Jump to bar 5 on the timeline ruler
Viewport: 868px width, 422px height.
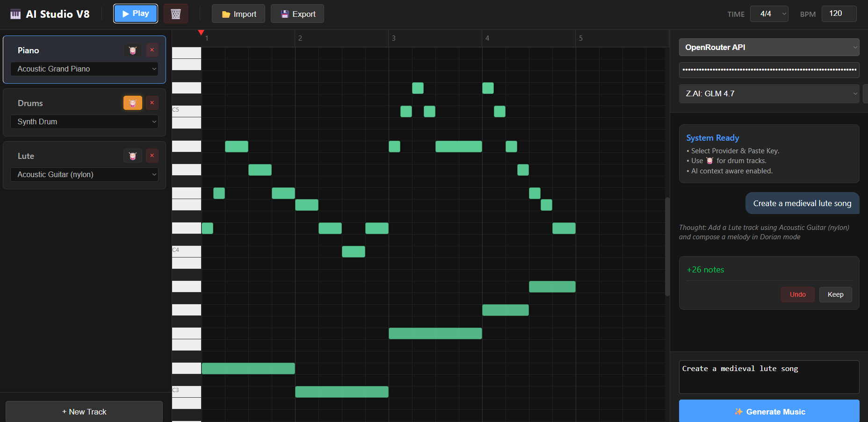point(581,38)
